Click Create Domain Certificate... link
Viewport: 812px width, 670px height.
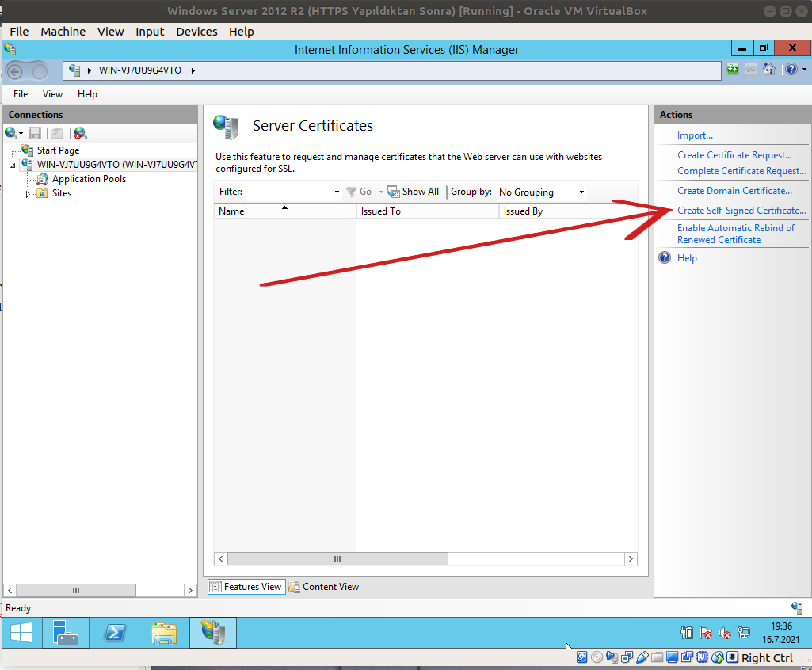735,191
